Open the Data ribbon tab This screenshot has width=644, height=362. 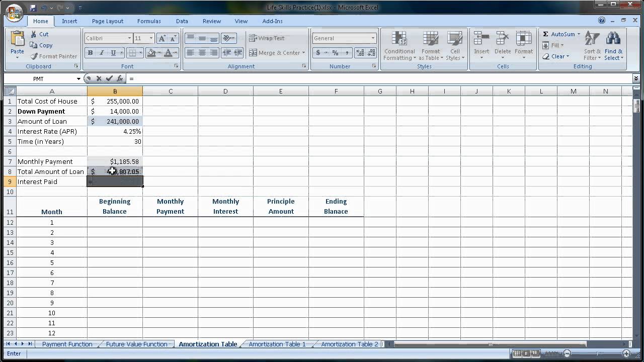click(x=182, y=21)
